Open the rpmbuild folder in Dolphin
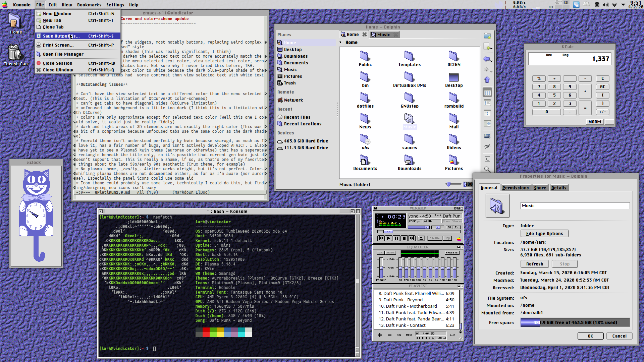The width and height of the screenshot is (644, 362). (453, 100)
